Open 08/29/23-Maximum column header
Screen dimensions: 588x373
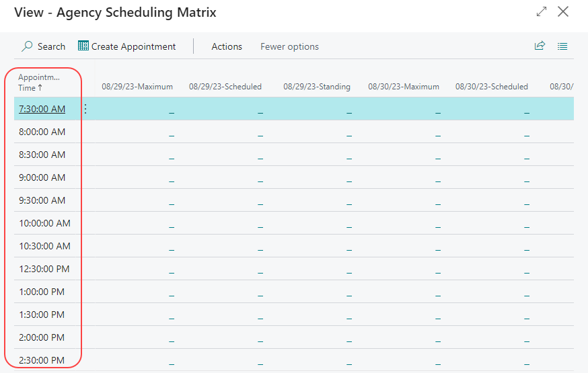point(137,87)
